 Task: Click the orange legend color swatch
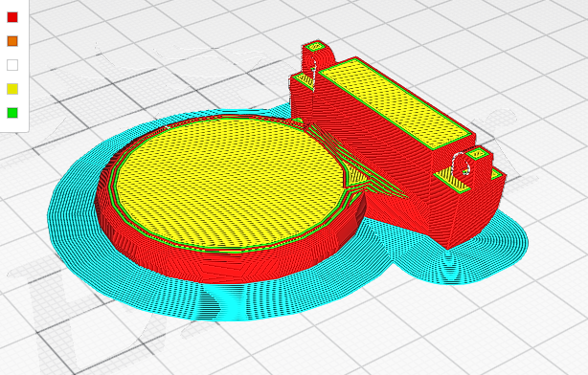(x=12, y=41)
